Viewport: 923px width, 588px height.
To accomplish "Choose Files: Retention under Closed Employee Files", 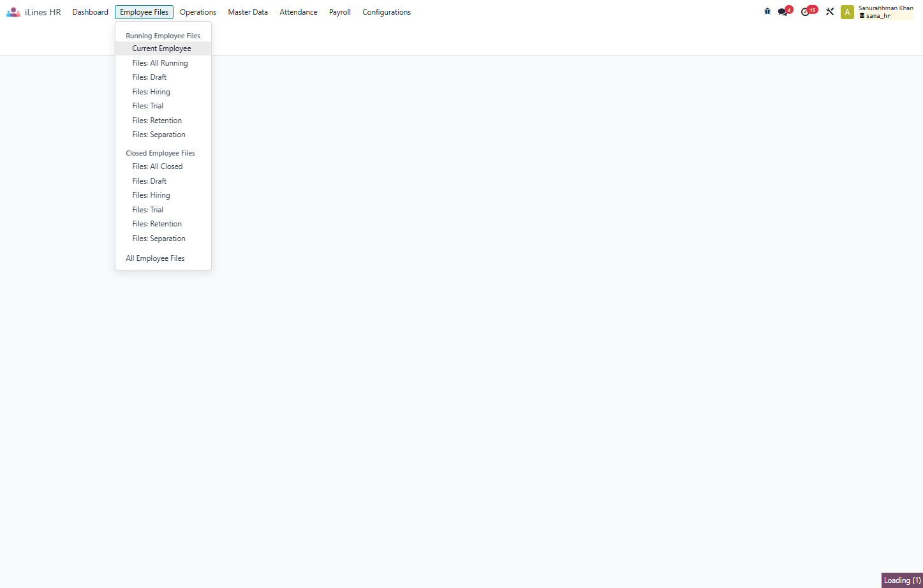I will pos(163,224).
